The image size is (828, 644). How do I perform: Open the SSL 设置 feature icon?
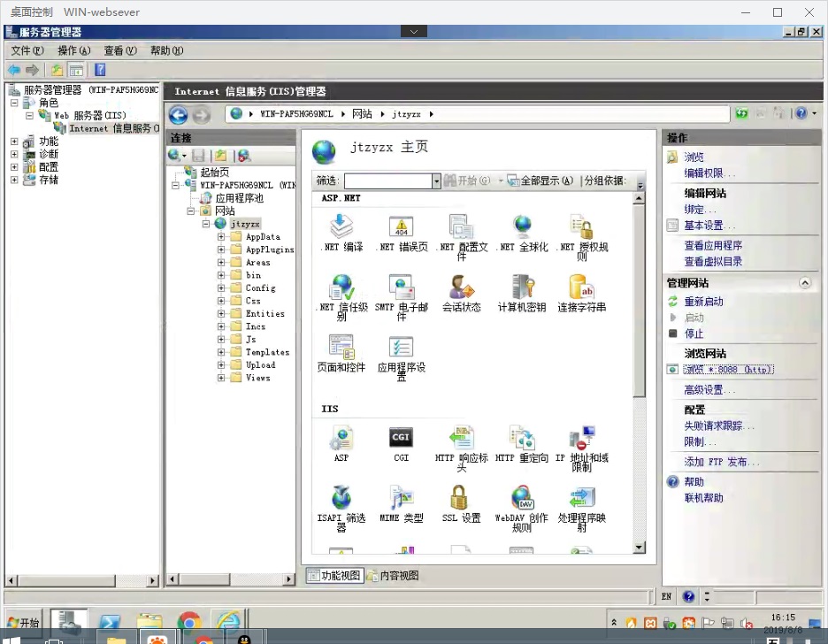pyautogui.click(x=460, y=499)
